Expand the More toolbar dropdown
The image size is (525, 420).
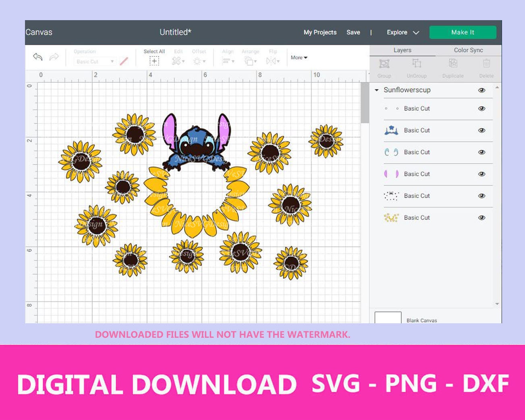(x=298, y=57)
